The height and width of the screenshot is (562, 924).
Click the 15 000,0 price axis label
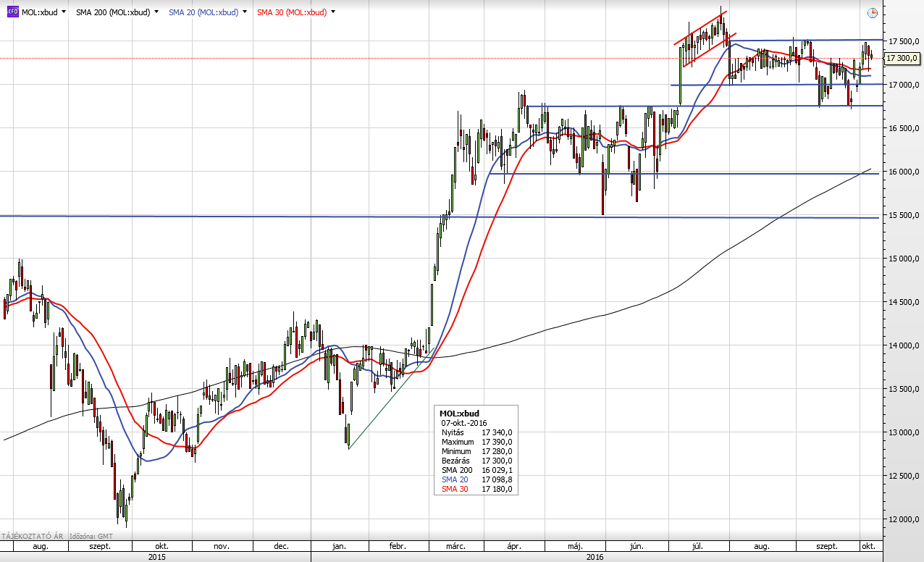903,259
